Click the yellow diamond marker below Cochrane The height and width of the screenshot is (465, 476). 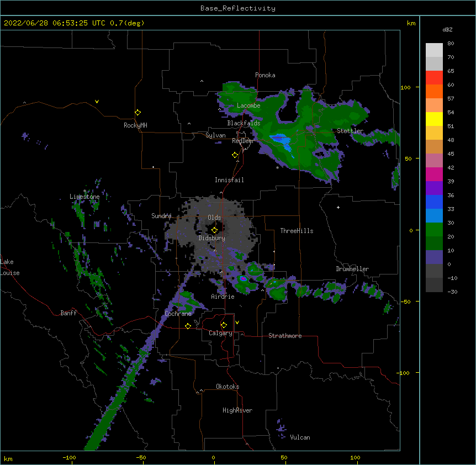coord(188,326)
